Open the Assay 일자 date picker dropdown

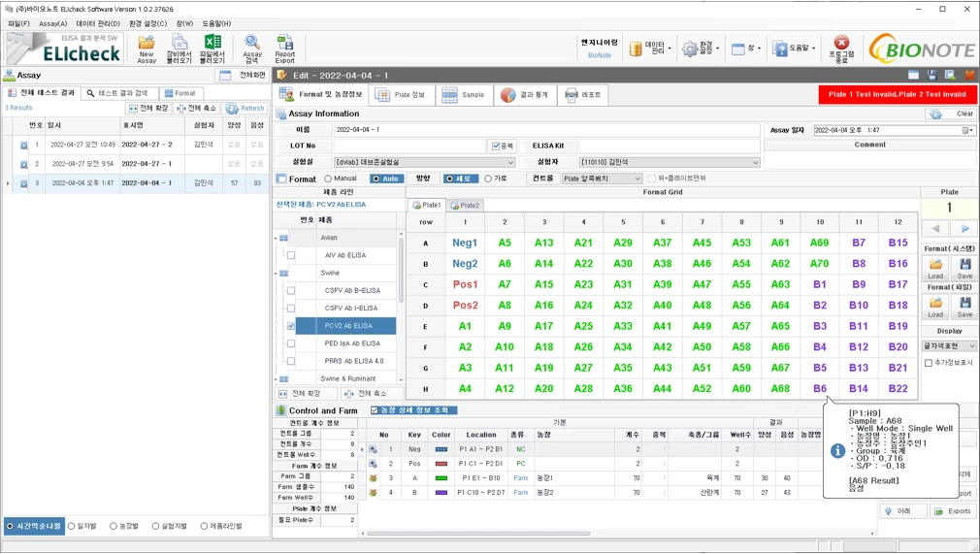[x=967, y=130]
